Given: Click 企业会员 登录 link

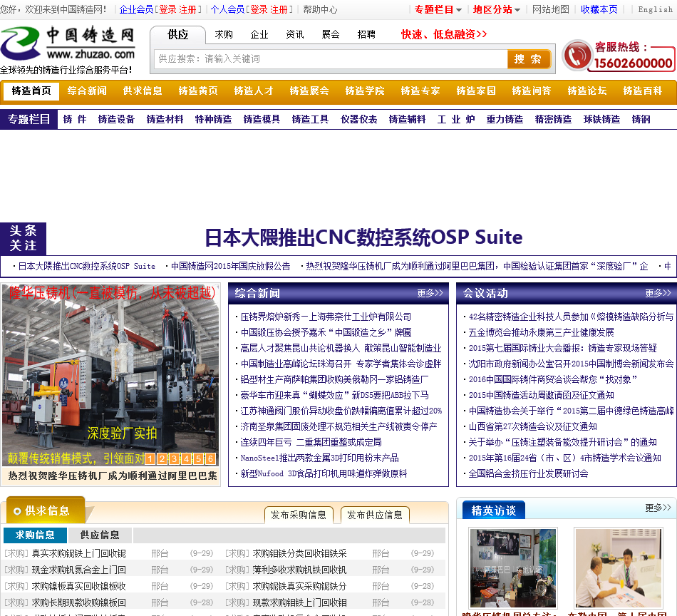Looking at the screenshot, I should coord(167,9).
